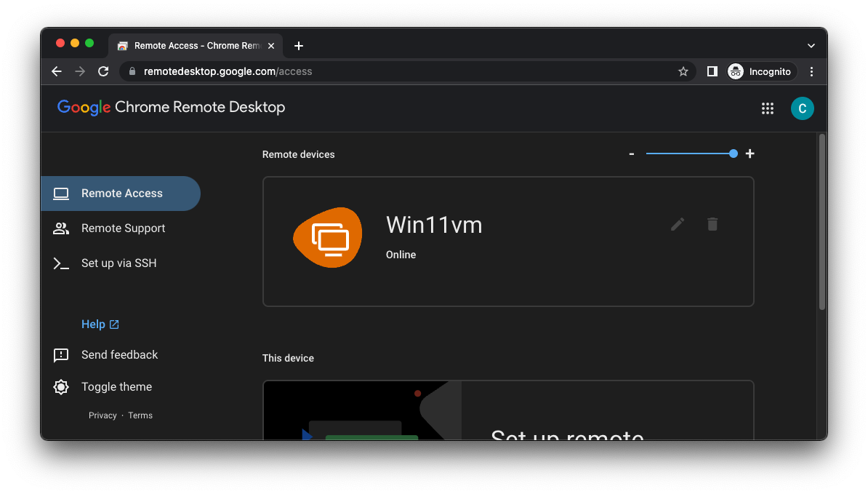Close the Remote Access tab

(271, 46)
